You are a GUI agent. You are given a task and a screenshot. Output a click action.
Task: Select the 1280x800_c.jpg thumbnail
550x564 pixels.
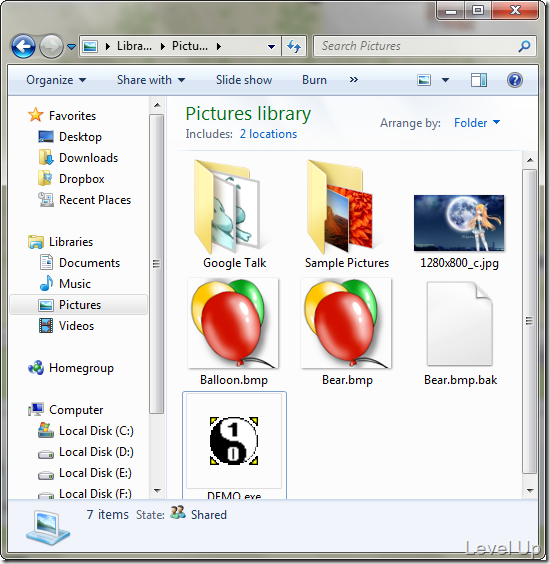tap(459, 232)
